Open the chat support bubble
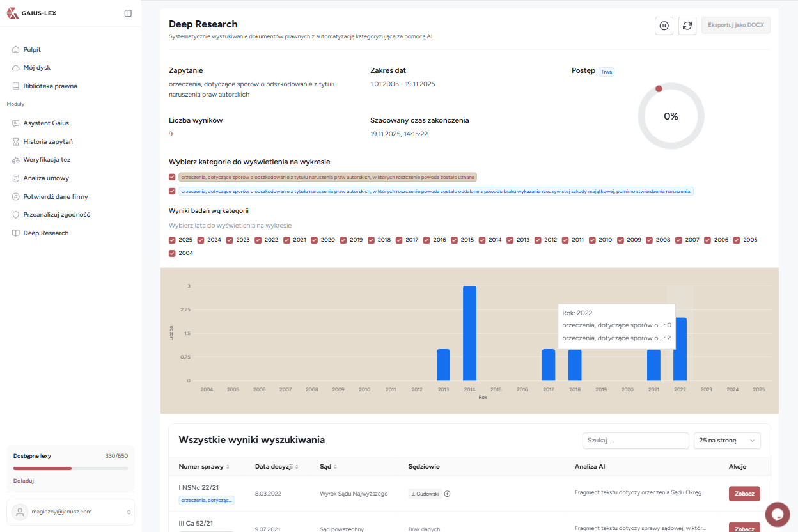Screen dimensions: 798x532 778,514
